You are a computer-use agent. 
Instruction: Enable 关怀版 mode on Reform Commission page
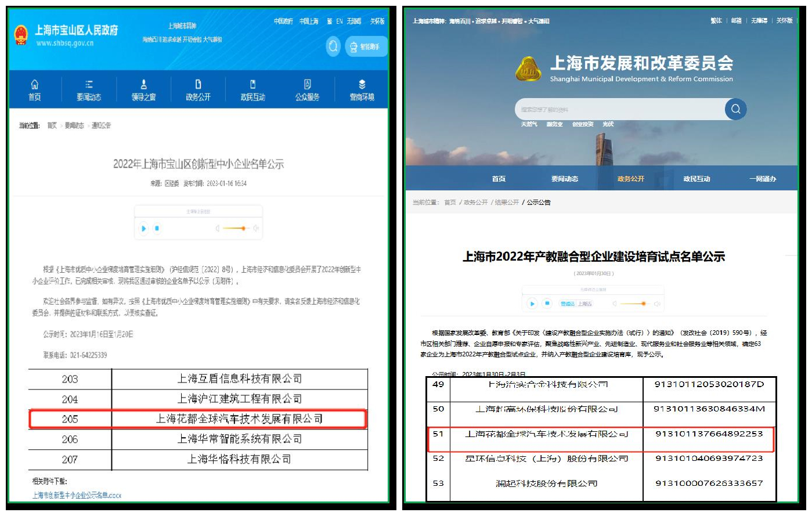tap(785, 20)
